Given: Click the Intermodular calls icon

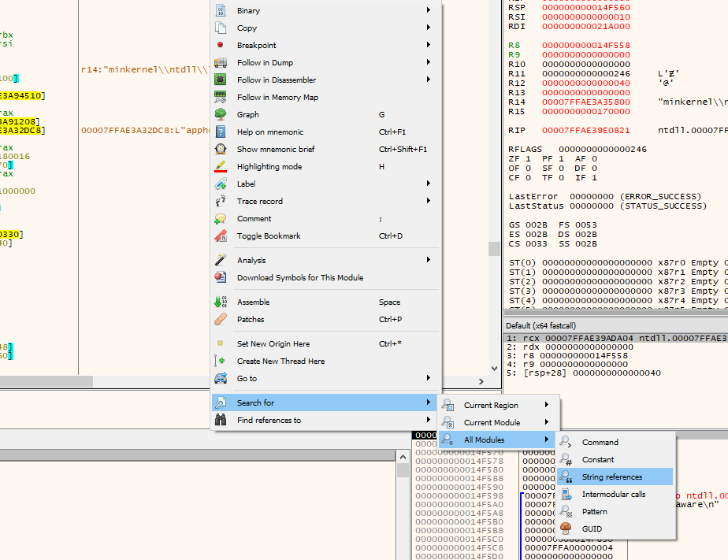Looking at the screenshot, I should point(566,494).
